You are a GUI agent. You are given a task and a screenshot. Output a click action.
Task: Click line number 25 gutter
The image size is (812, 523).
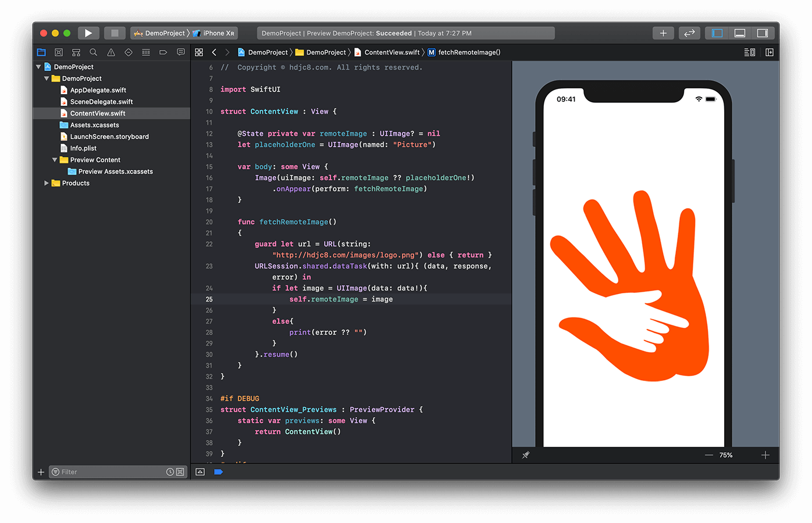click(209, 299)
